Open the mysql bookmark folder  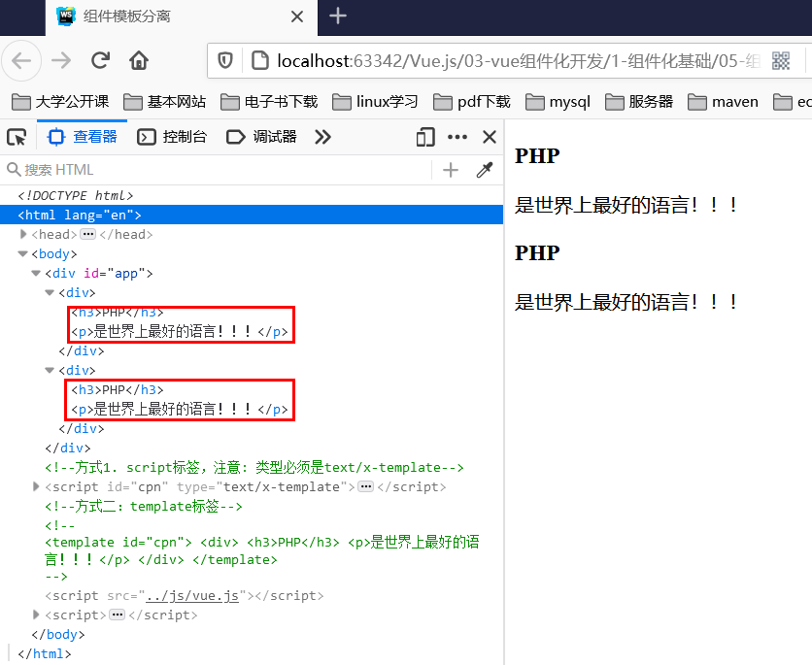[x=558, y=102]
